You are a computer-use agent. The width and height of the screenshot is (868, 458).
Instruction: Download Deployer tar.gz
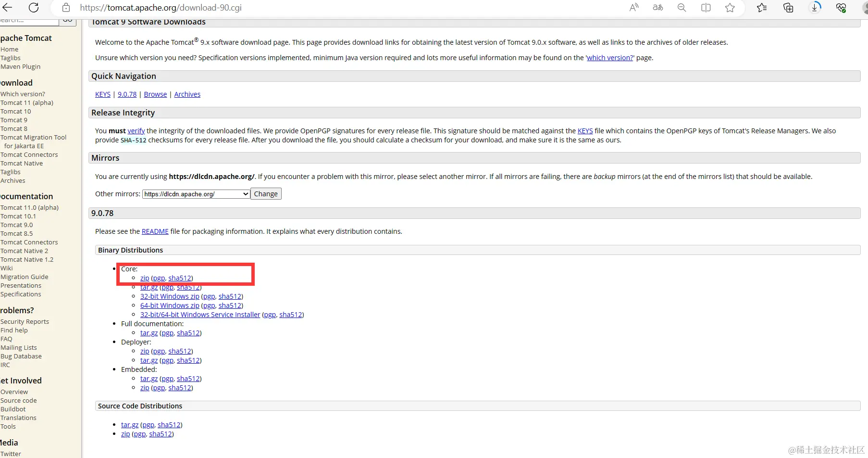pos(149,360)
